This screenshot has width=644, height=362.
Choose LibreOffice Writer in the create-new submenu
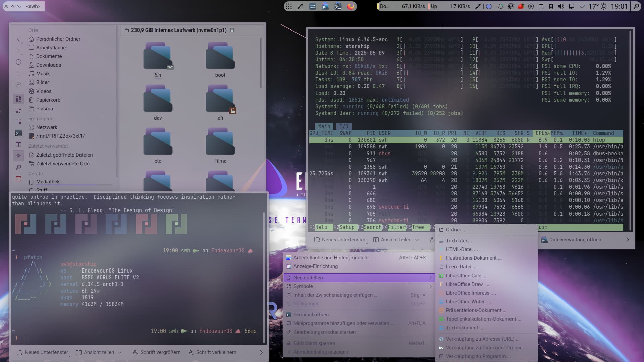coord(465,302)
